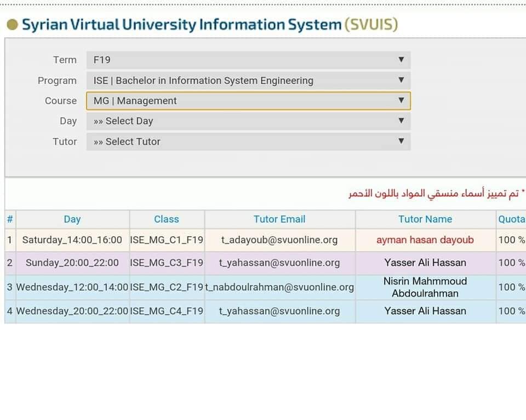The height and width of the screenshot is (420, 526).
Task: Click Yasser Ali Hassan in row 2
Action: click(425, 263)
